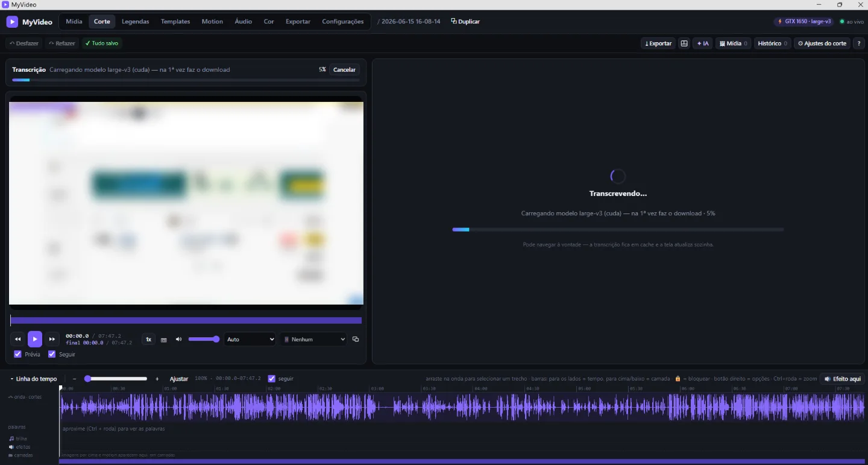Image resolution: width=868 pixels, height=465 pixels.
Task: Start playback with the purple play button
Action: (x=35, y=339)
